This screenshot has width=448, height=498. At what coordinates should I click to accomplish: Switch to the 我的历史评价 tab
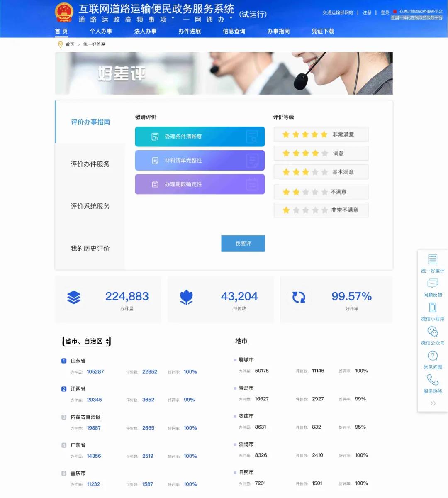pos(90,249)
